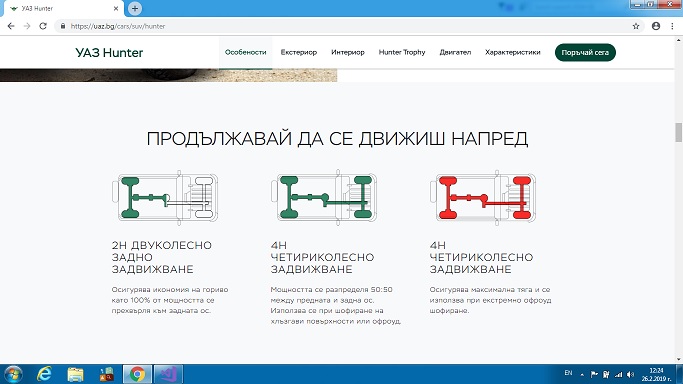Open the Двигател section tab
This screenshot has height=384, width=683.
pos(455,52)
